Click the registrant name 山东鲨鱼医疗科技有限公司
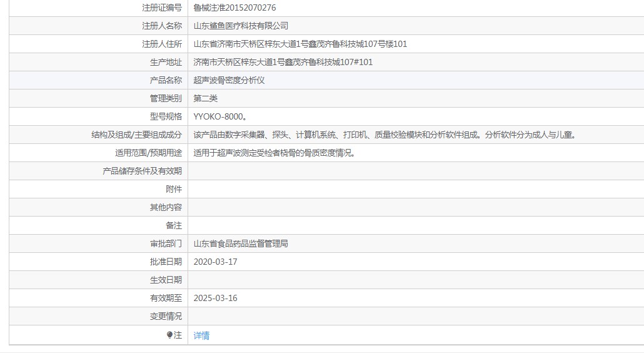Image resolution: width=644 pixels, height=353 pixels. 241,26
